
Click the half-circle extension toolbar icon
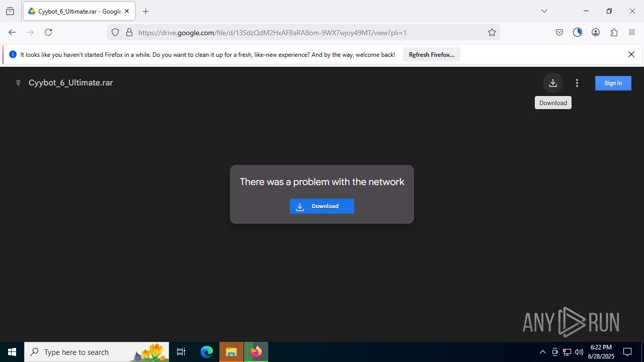coord(578,32)
